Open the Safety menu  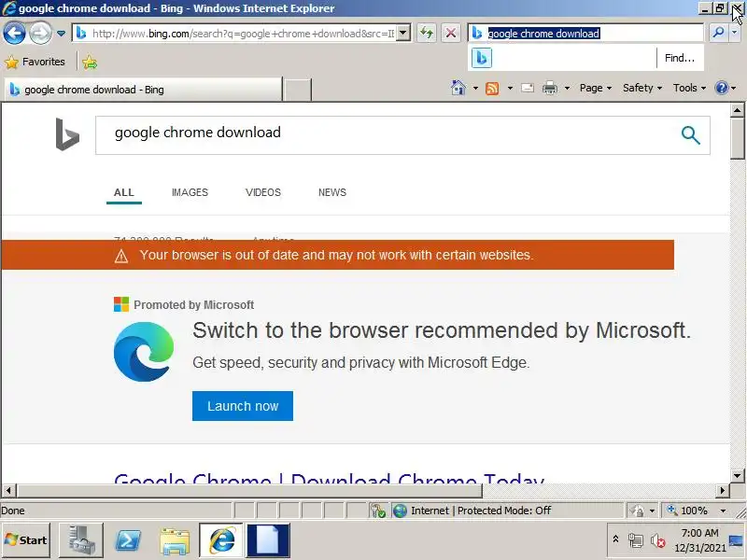(x=642, y=88)
